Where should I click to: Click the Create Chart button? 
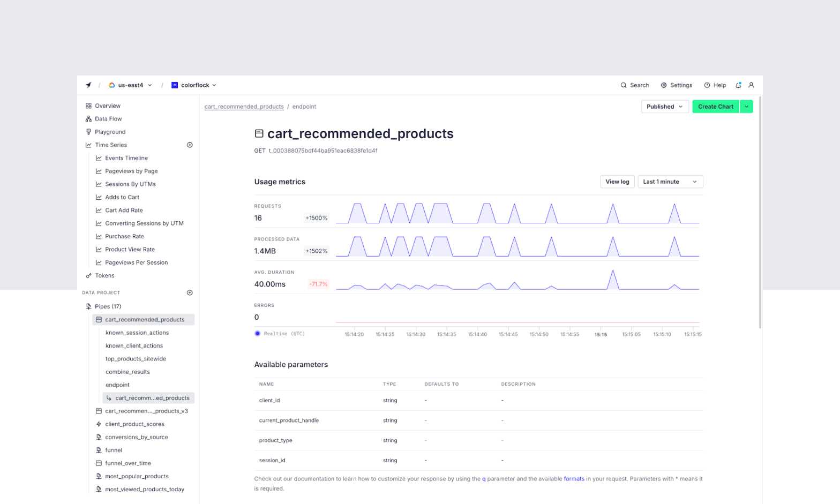715,107
